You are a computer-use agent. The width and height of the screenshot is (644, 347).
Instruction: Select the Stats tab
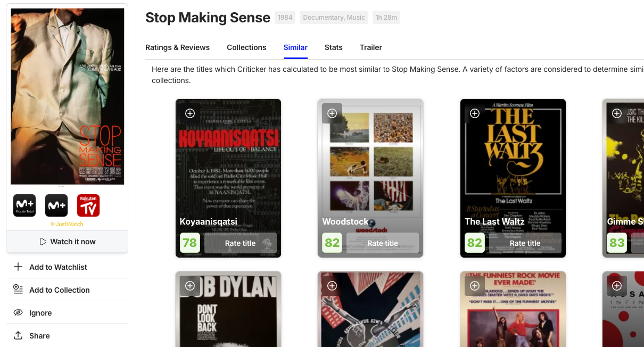[x=334, y=47]
